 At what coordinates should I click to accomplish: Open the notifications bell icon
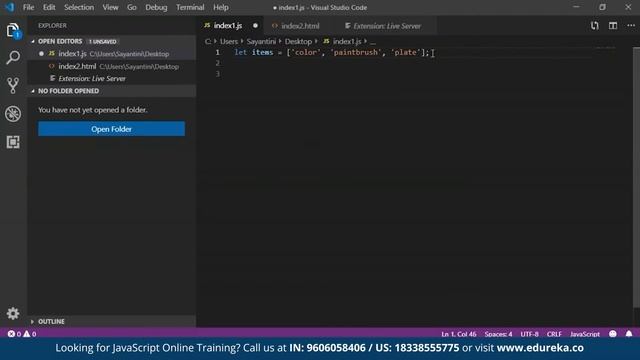(x=629, y=334)
